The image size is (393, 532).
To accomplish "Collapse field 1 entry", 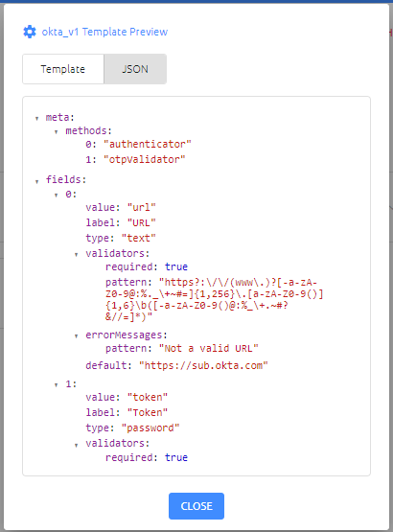I will (57, 384).
